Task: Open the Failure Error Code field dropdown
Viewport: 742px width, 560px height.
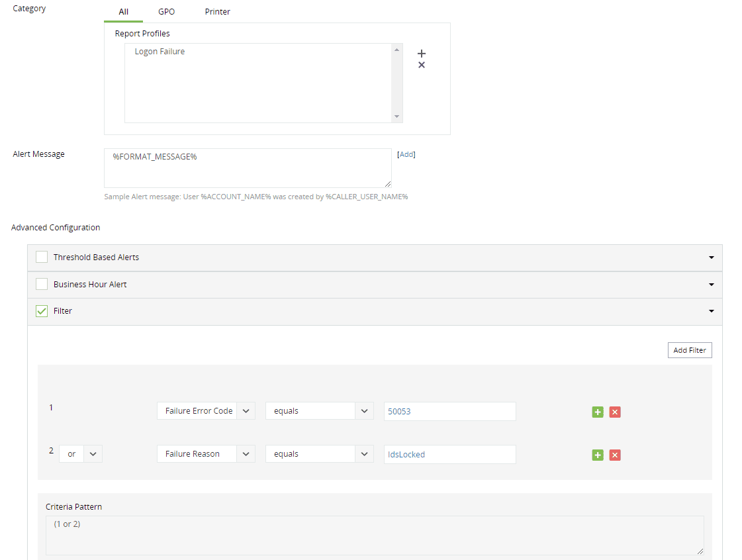Action: click(x=246, y=411)
